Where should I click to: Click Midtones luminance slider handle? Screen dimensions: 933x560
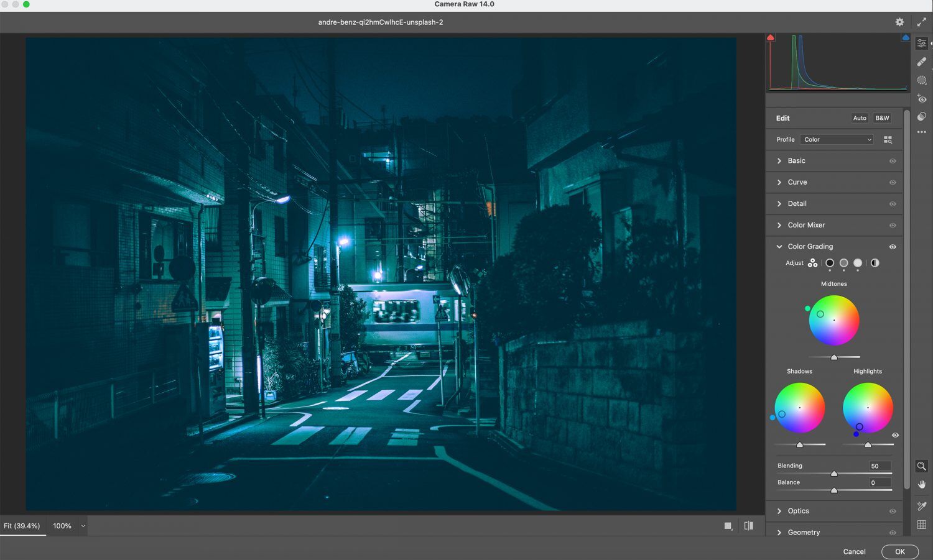click(x=834, y=357)
